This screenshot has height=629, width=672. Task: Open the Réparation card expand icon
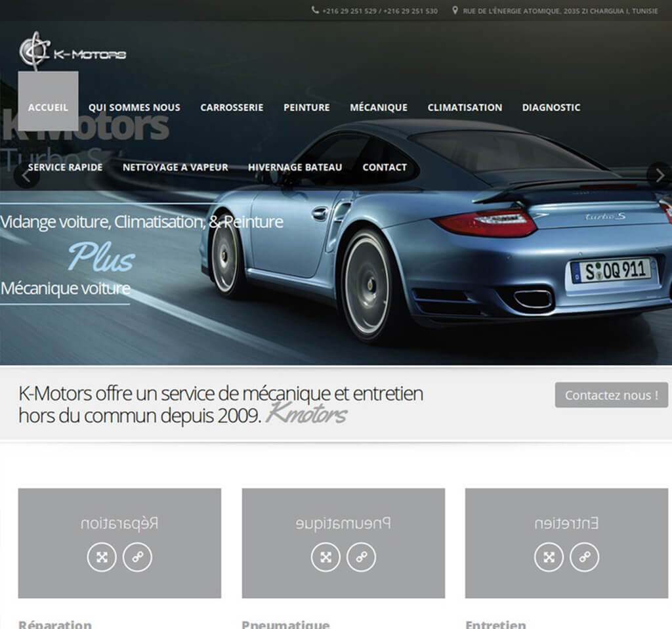(x=102, y=557)
